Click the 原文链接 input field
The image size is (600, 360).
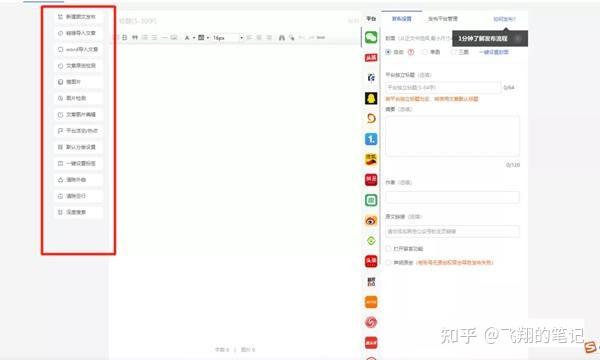pos(452,231)
